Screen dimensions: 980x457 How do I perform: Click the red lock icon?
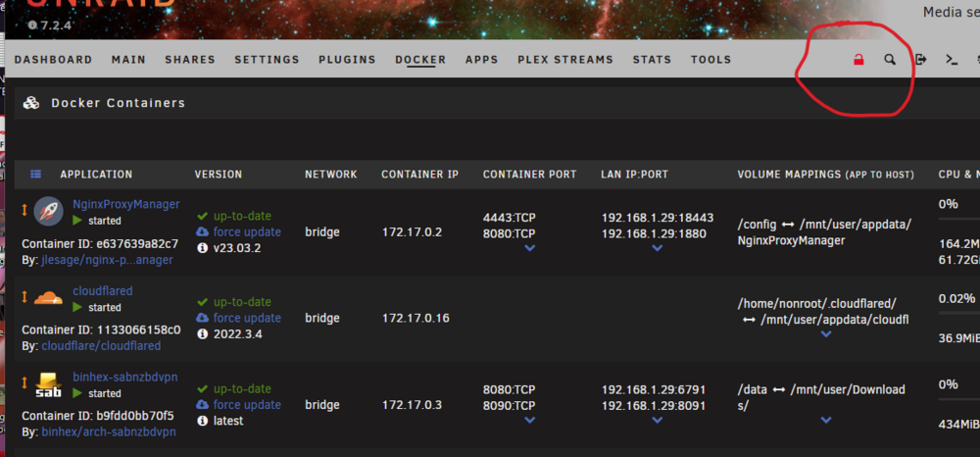point(858,60)
